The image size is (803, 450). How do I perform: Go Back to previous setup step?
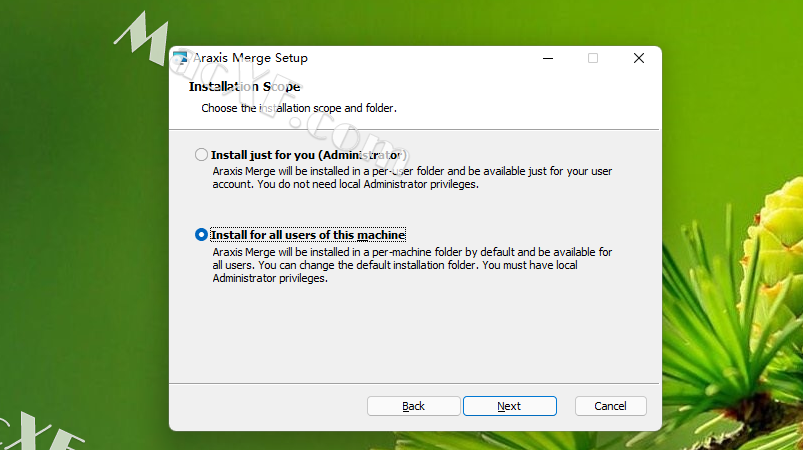pyautogui.click(x=413, y=406)
